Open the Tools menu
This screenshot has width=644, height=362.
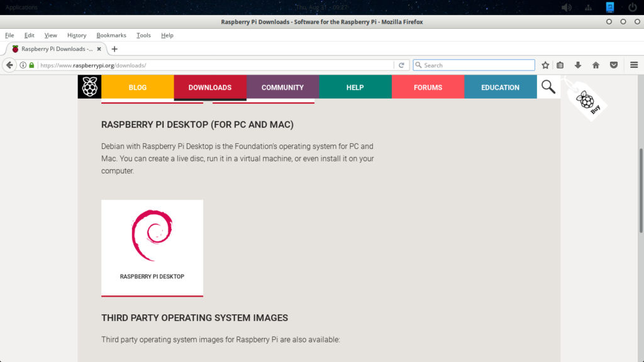(x=143, y=35)
